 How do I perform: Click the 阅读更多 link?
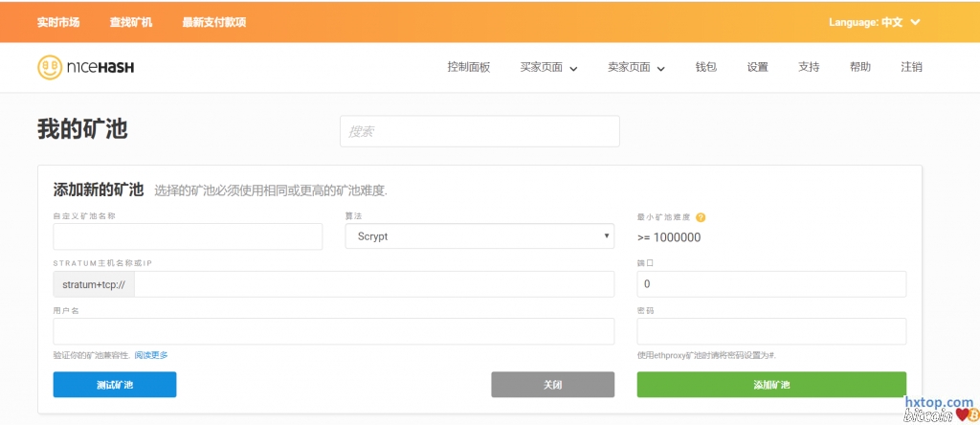tap(151, 355)
